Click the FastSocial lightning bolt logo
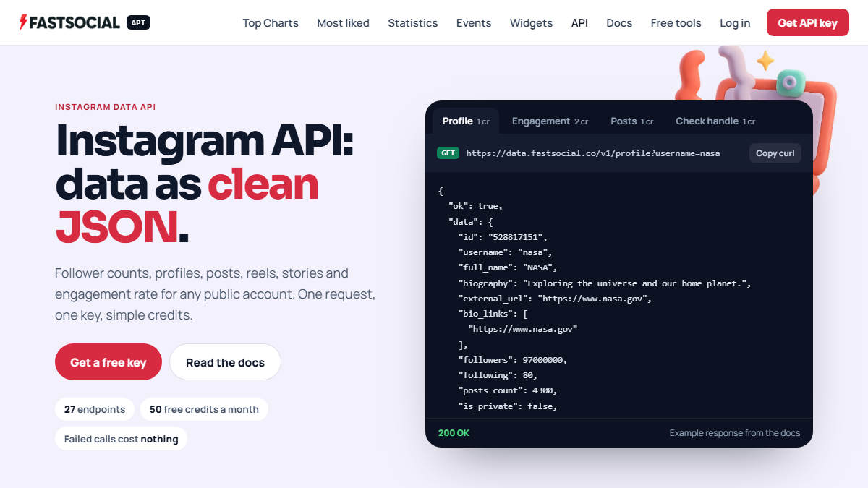This screenshot has height=488, width=868. click(x=24, y=22)
